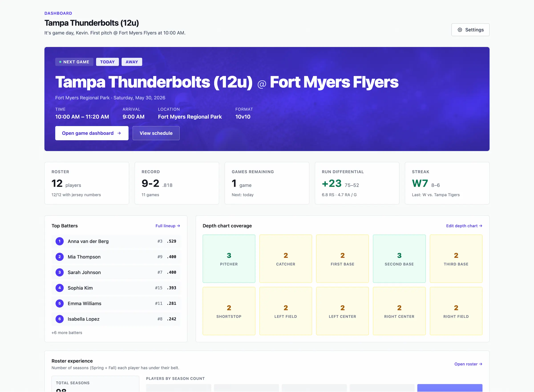Follow the Full lineup link

pyautogui.click(x=168, y=226)
